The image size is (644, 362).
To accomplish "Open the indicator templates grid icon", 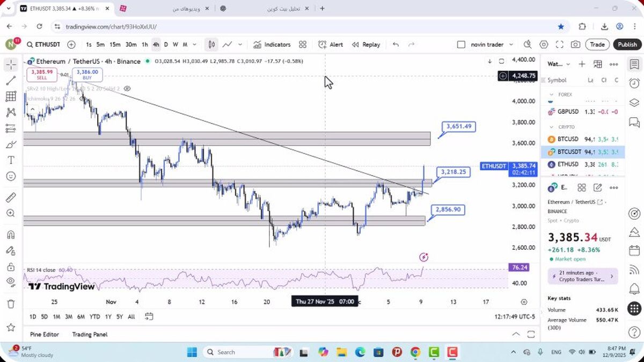I will coord(303,45).
